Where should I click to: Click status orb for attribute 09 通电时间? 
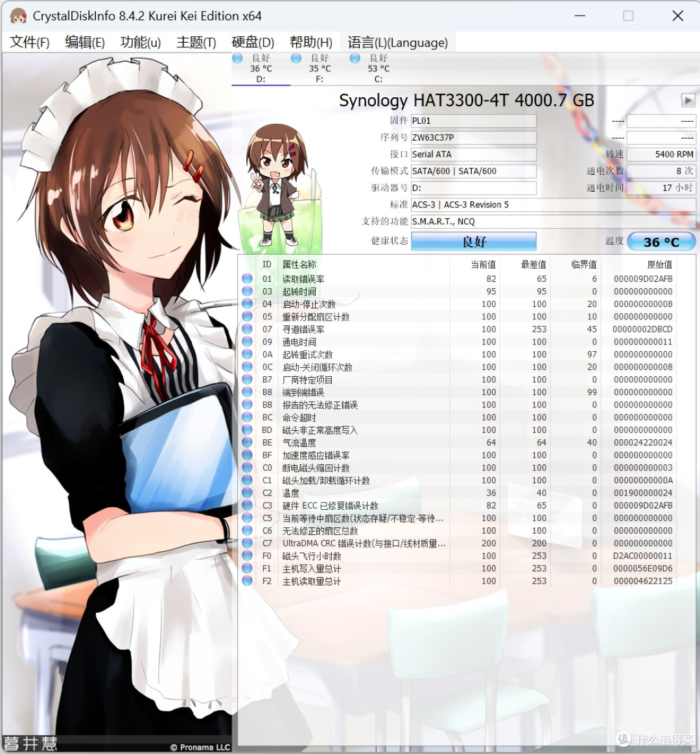pyautogui.click(x=248, y=341)
